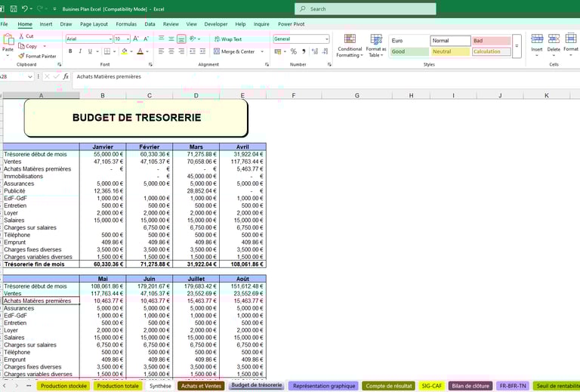This screenshot has height=392, width=580.
Task: Align text right
Action: [181, 51]
